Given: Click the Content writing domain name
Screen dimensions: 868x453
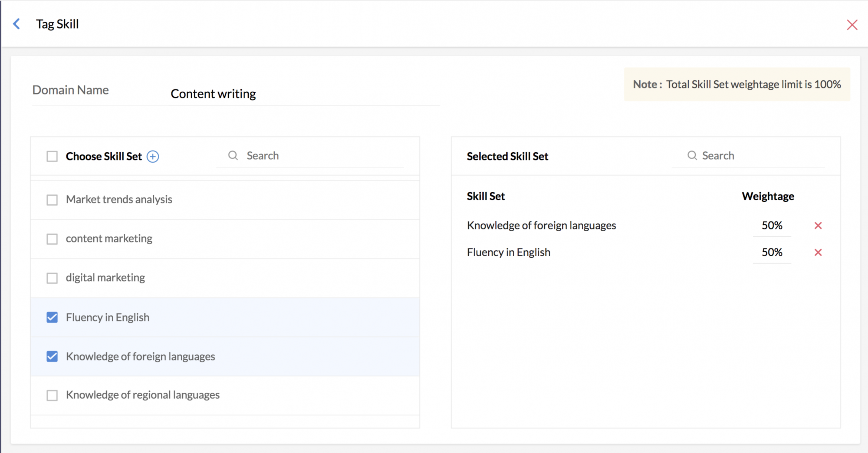Looking at the screenshot, I should tap(213, 94).
